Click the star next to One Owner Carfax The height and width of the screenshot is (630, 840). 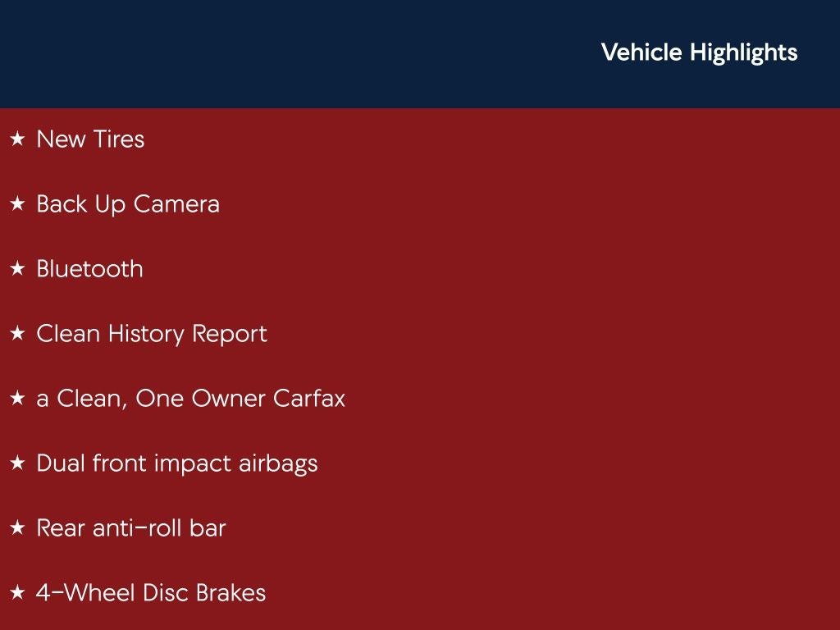pyautogui.click(x=17, y=399)
